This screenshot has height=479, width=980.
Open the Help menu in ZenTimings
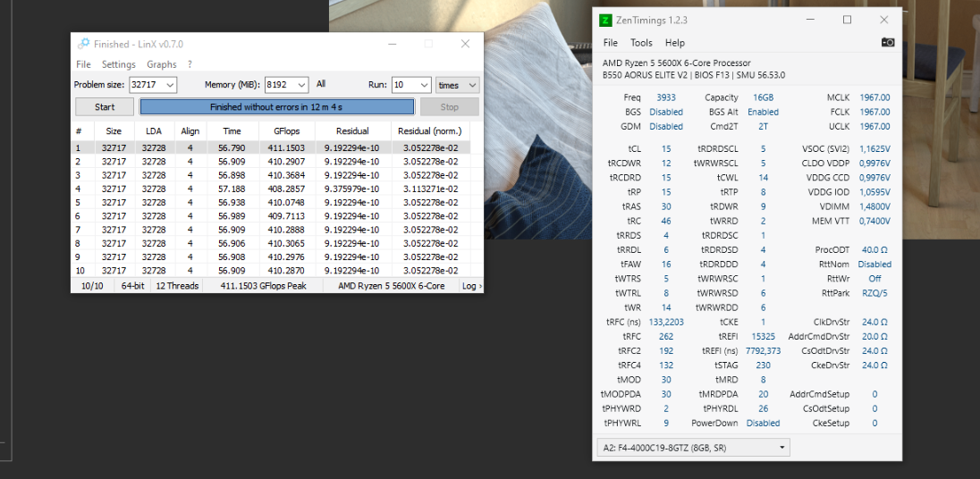tap(675, 43)
